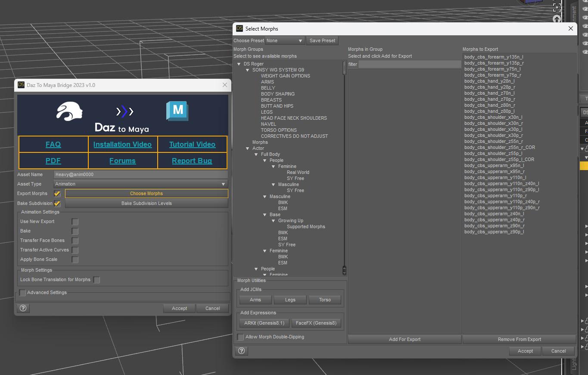This screenshot has width=588, height=375.
Task: Select body_cbs_forearm_y135n_l in Morphs to Export
Action: [494, 57]
